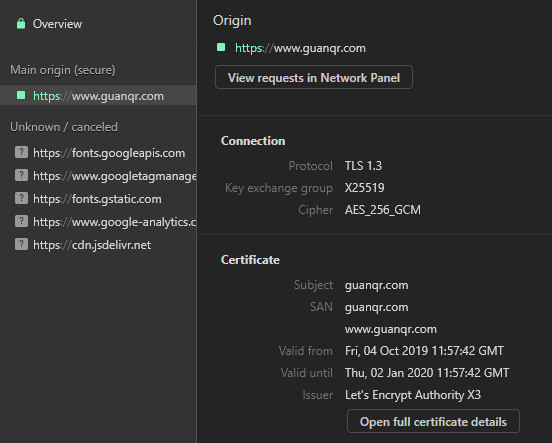This screenshot has height=443, width=552.
Task: Click the question mark icon beside googletagmanager
Action: (21, 175)
